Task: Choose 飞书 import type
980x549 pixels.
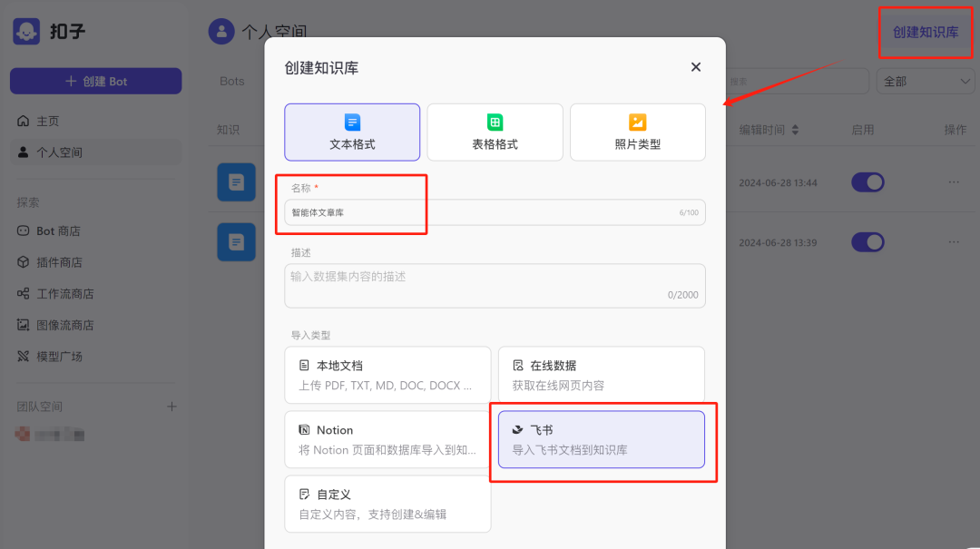Action: coord(602,439)
